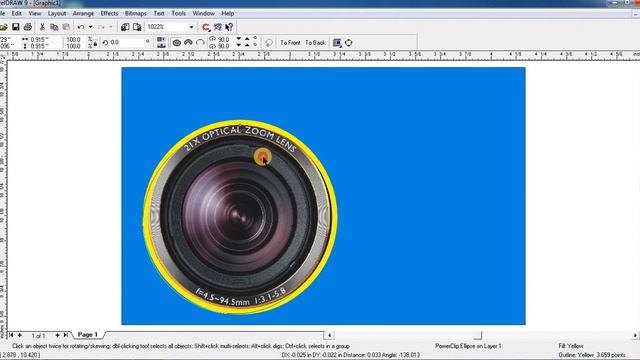Click the Redo arrow icon

(102, 27)
